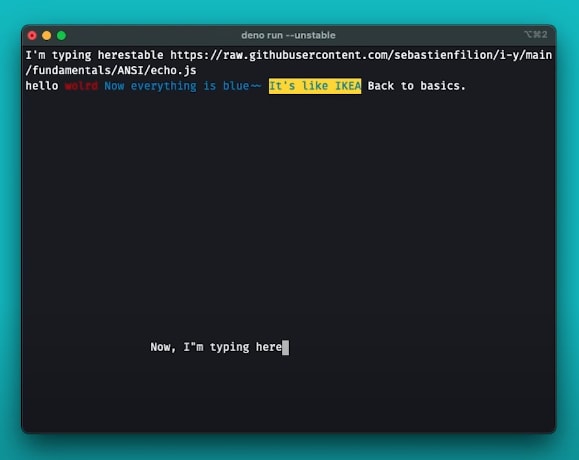The width and height of the screenshot is (579, 460).
Task: Click the word 'hello' in output
Action: pos(42,86)
